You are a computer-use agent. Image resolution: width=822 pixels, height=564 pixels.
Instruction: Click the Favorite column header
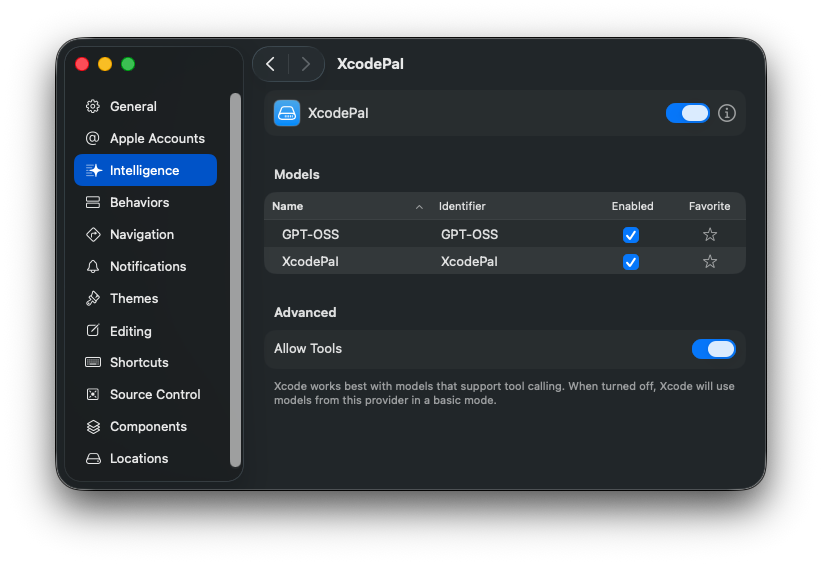point(709,206)
